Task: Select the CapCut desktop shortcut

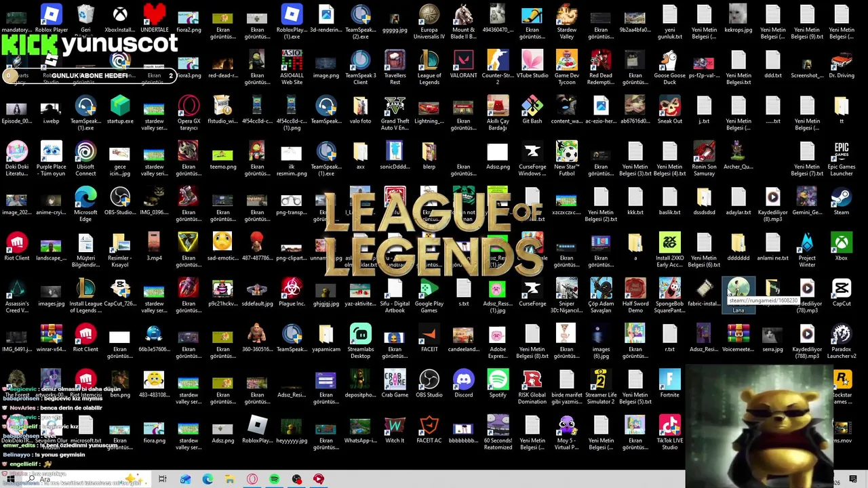Action: [842, 292]
